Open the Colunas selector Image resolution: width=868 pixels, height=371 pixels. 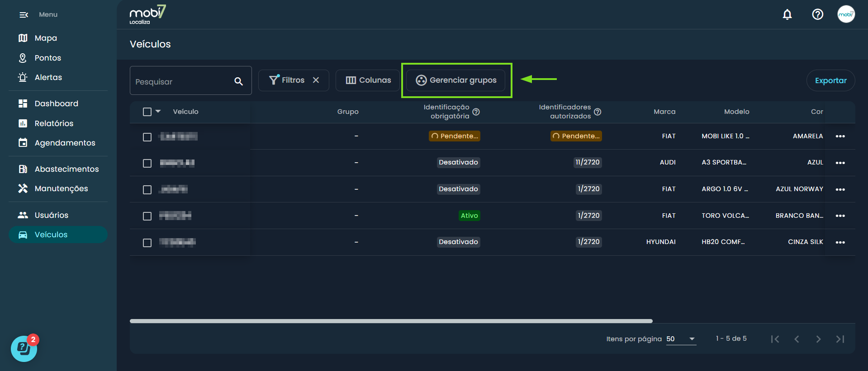point(368,80)
